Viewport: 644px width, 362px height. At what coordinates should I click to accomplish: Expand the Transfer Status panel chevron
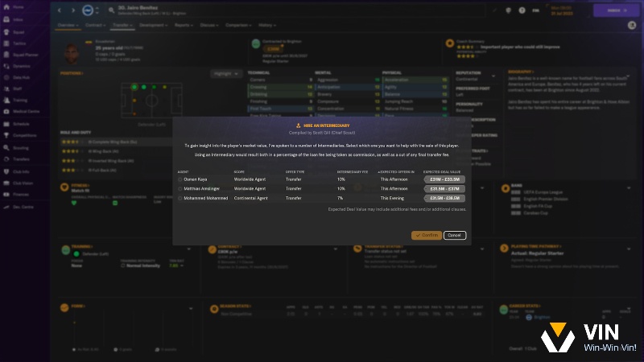pyautogui.click(x=482, y=249)
